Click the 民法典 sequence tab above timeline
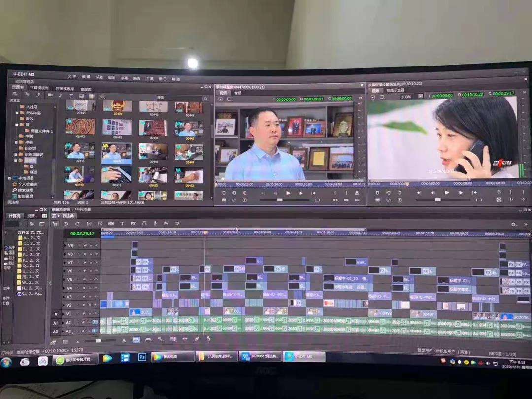The height and width of the screenshot is (399, 532). click(x=68, y=216)
